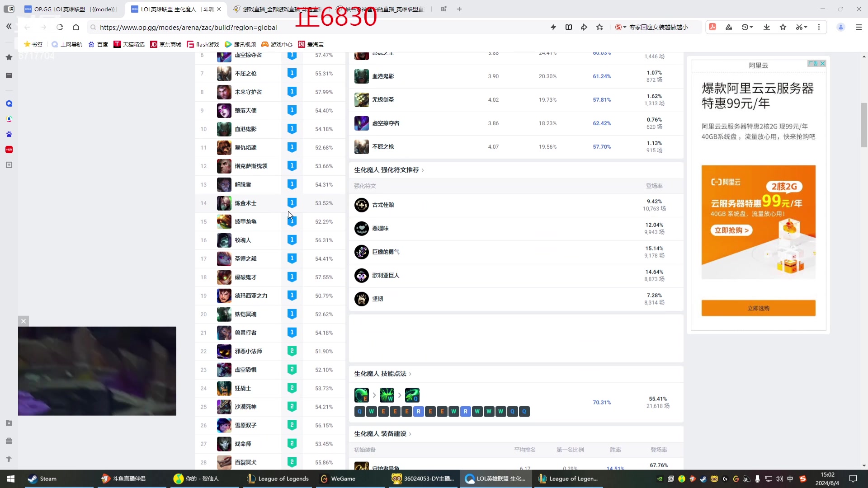
Task: Open new browser tab plus button
Action: [459, 9]
